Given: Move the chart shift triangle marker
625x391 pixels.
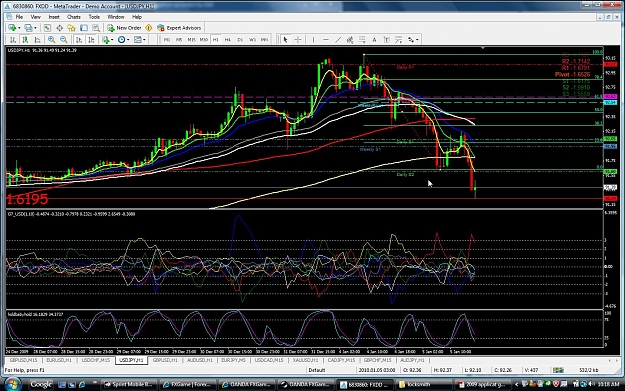Looking at the screenshot, I should coord(483,48).
